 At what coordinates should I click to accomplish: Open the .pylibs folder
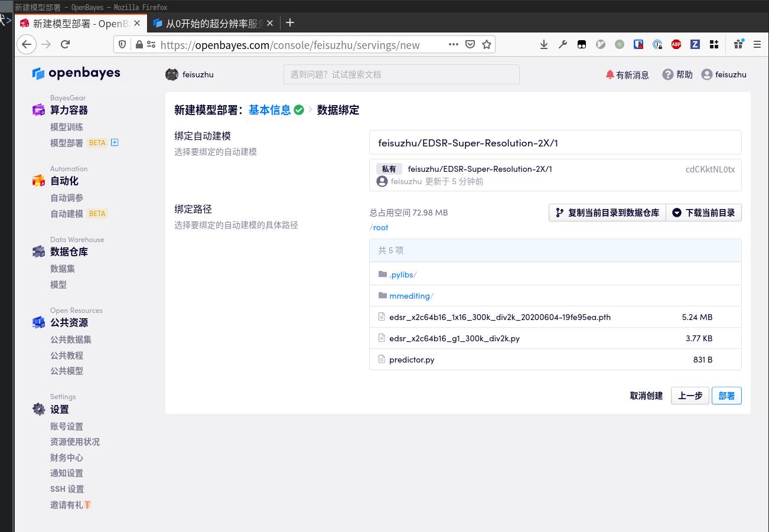pyautogui.click(x=401, y=275)
